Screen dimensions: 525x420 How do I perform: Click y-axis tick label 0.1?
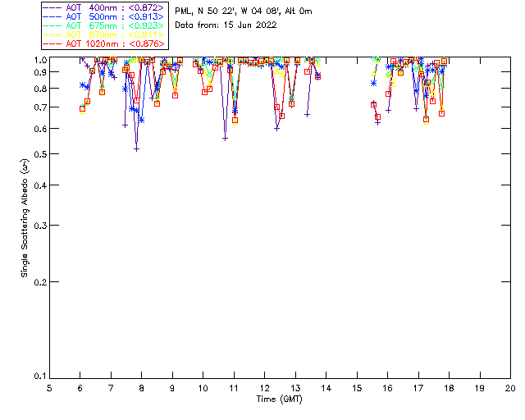(39, 377)
